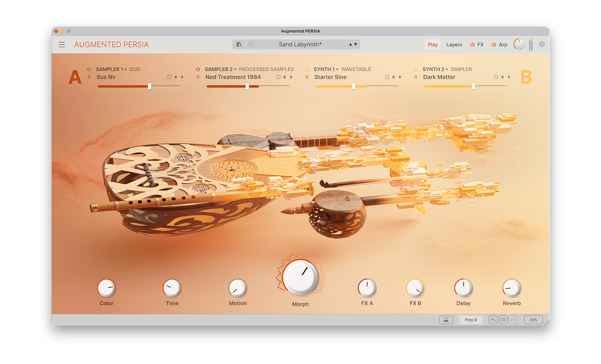Randomize the Sampler 1 sample with dice icon
This screenshot has width=601, height=364.
[169, 77]
